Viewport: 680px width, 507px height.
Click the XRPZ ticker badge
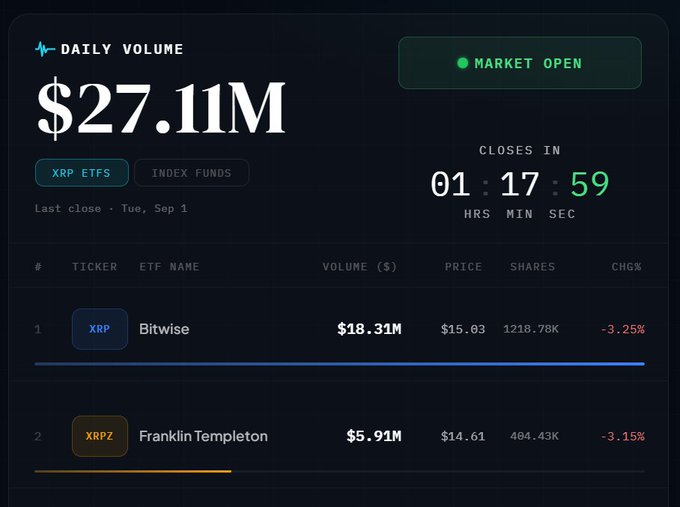click(100, 436)
